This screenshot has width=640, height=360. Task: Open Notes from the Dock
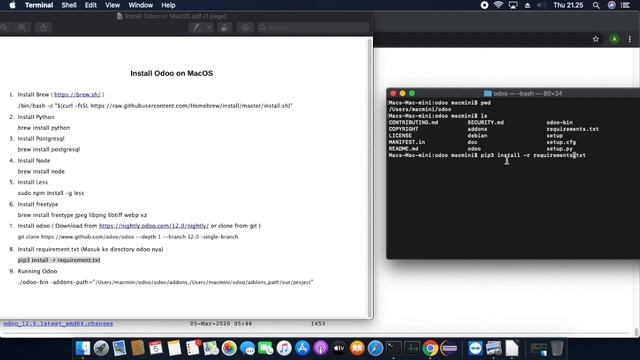[x=174, y=348]
